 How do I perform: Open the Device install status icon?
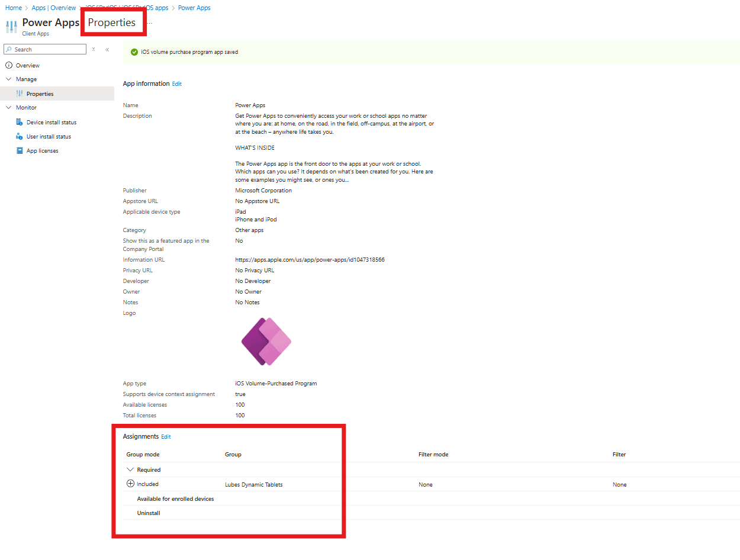click(x=20, y=122)
